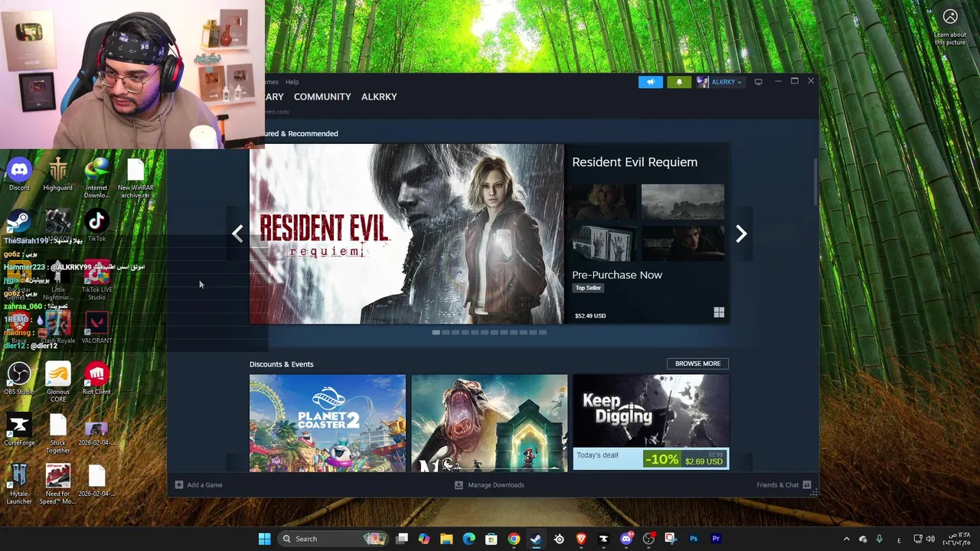Select the Discord desktop shortcut

point(19,174)
